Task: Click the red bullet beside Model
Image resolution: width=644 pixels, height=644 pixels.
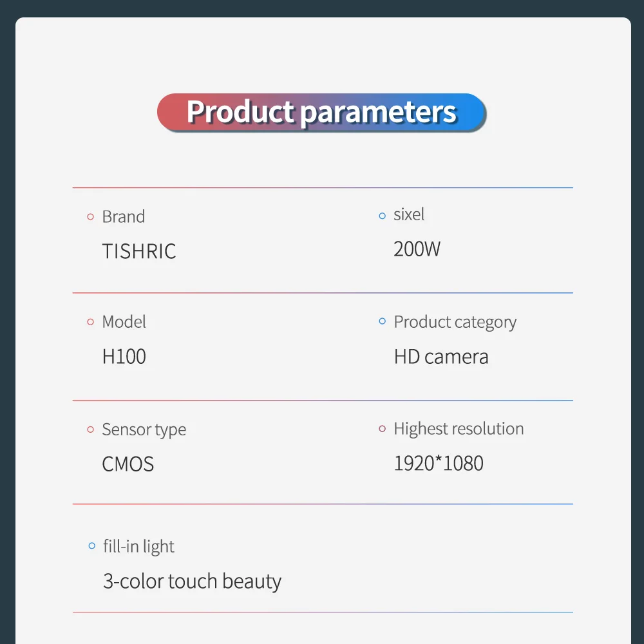Action: point(91,322)
